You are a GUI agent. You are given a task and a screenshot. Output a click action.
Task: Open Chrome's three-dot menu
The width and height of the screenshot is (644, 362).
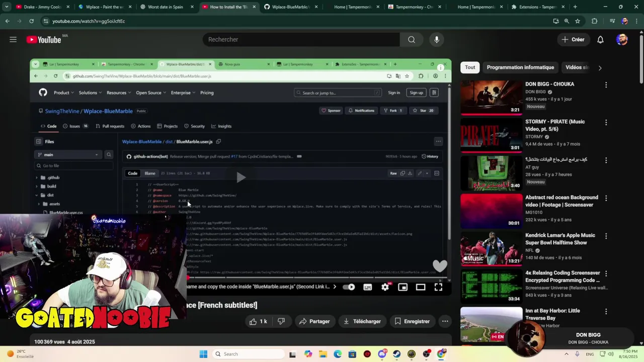coord(637,21)
